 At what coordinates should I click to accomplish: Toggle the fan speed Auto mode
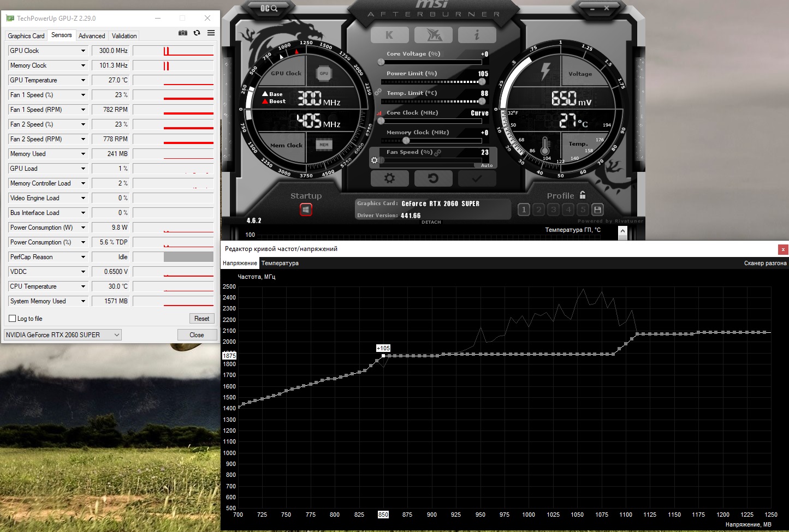[x=487, y=165]
